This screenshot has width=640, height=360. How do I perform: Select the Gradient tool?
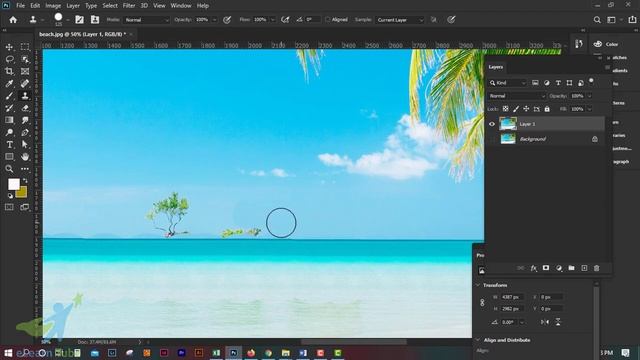pos(9,120)
